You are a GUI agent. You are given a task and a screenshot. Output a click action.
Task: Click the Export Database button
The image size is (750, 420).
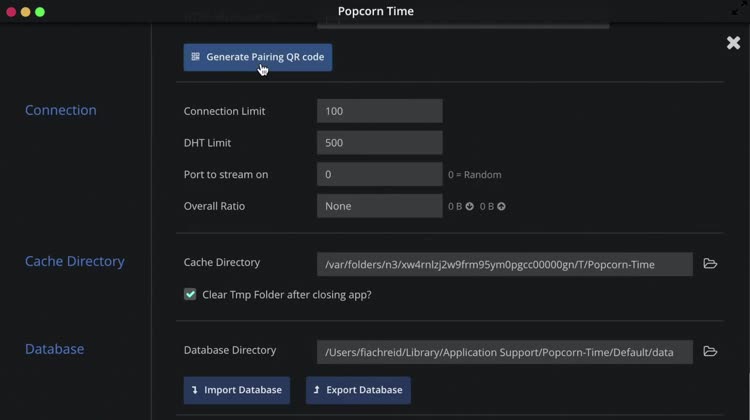(x=358, y=390)
